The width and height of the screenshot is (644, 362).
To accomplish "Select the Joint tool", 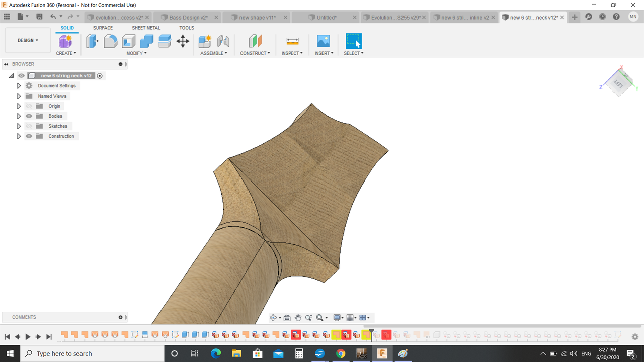I will point(223,41).
